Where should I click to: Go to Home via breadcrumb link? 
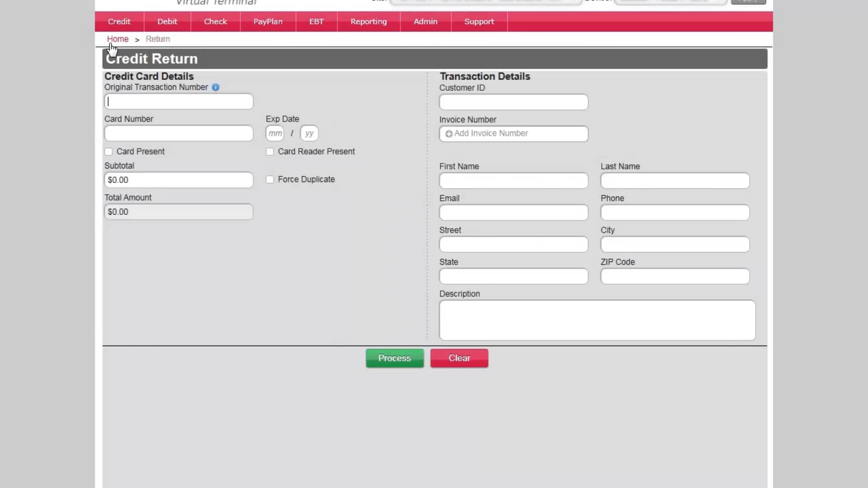118,39
